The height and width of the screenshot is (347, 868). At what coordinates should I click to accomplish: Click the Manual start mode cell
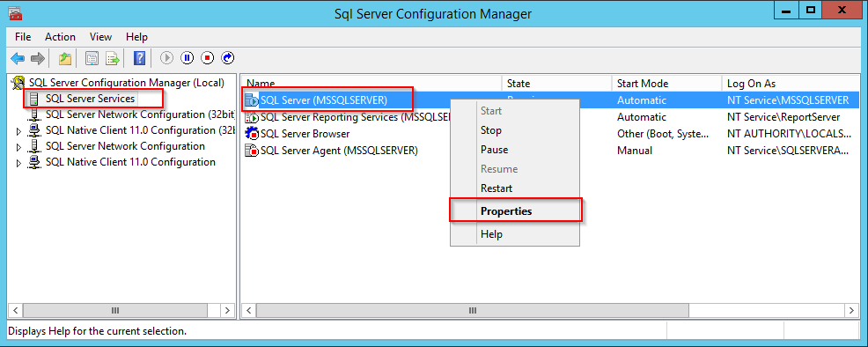pyautogui.click(x=635, y=151)
